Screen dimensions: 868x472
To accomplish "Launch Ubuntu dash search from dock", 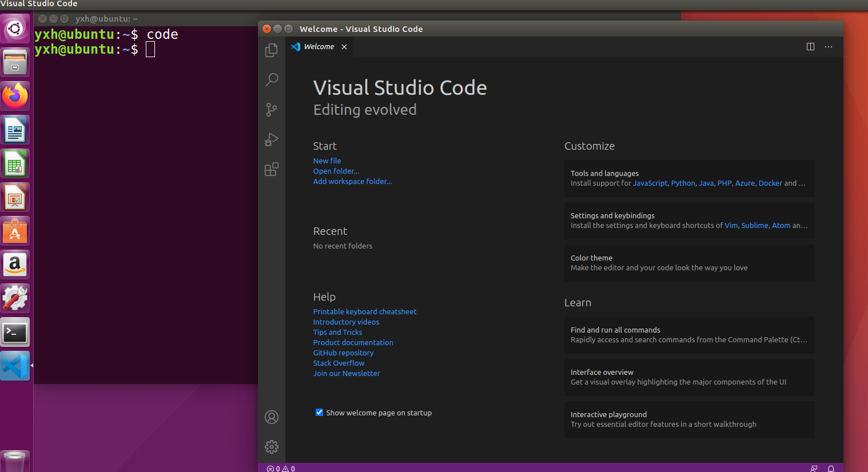I will pyautogui.click(x=15, y=28).
